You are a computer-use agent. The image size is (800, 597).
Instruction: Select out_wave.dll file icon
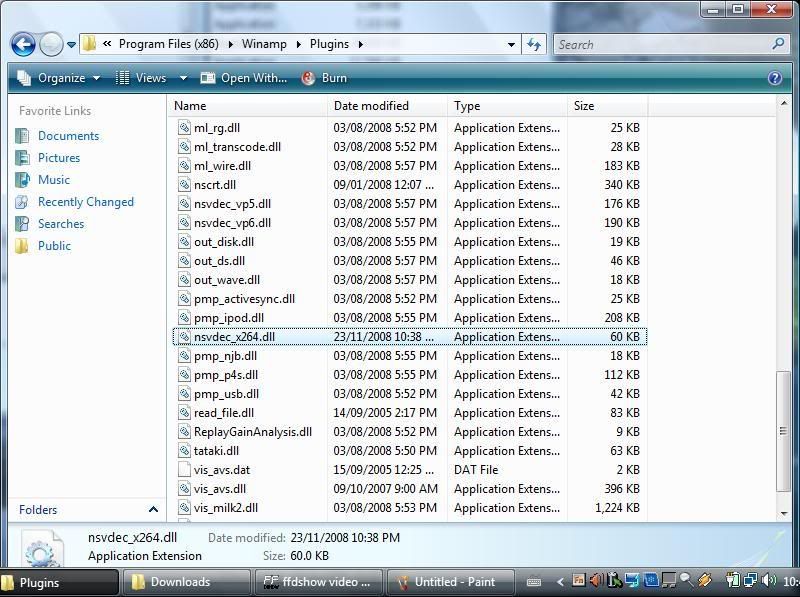coord(184,280)
